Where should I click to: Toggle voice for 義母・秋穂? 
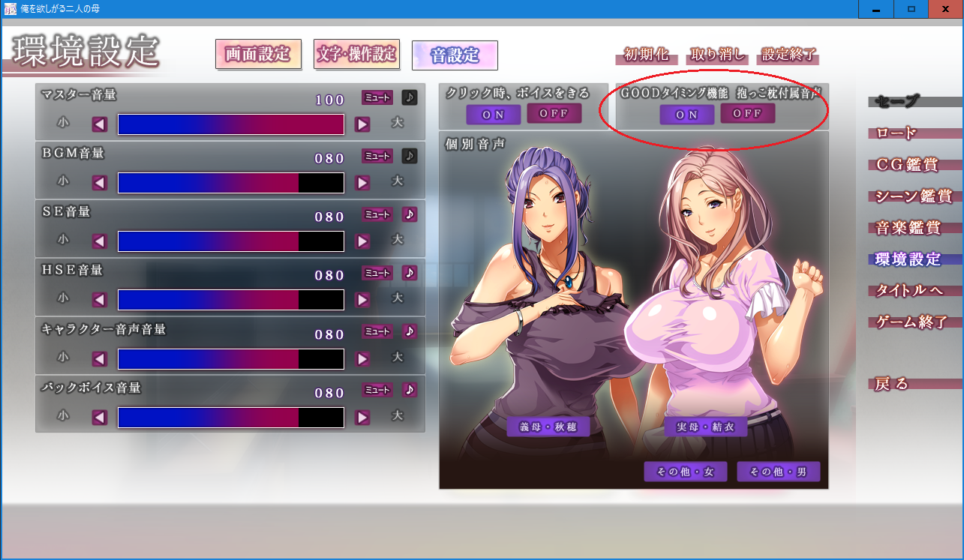pyautogui.click(x=548, y=427)
